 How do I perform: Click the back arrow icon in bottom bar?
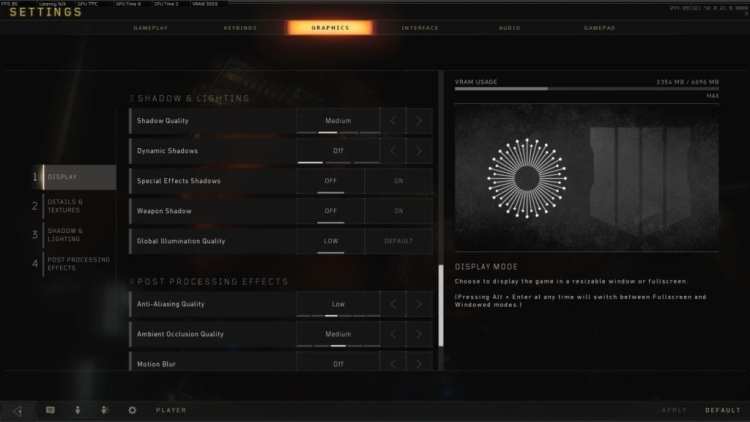coord(18,411)
